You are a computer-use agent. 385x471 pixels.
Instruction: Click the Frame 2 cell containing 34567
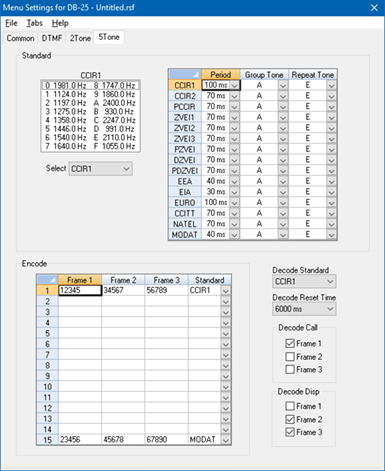(123, 290)
